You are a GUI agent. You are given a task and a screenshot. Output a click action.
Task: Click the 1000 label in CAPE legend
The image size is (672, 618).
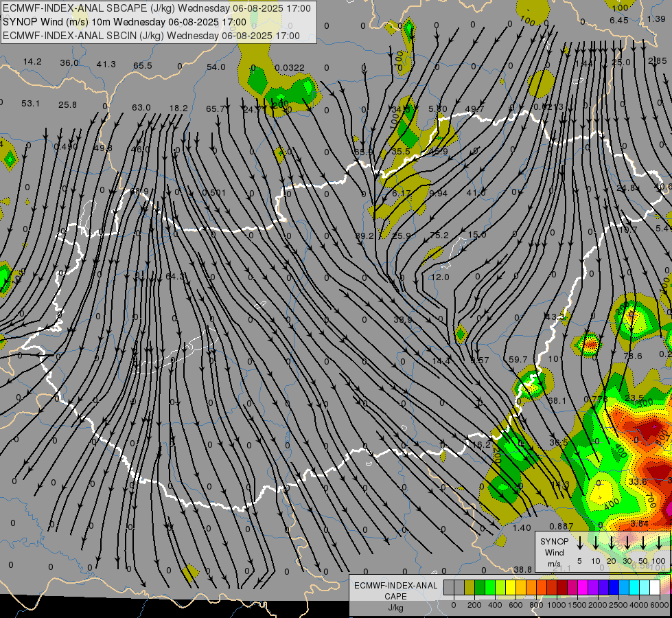coord(557,605)
